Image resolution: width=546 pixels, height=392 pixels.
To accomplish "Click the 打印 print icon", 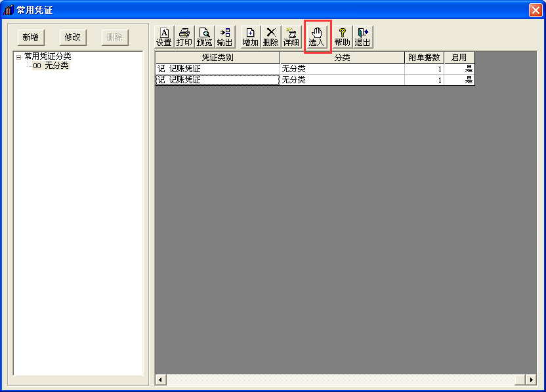I will pyautogui.click(x=184, y=37).
